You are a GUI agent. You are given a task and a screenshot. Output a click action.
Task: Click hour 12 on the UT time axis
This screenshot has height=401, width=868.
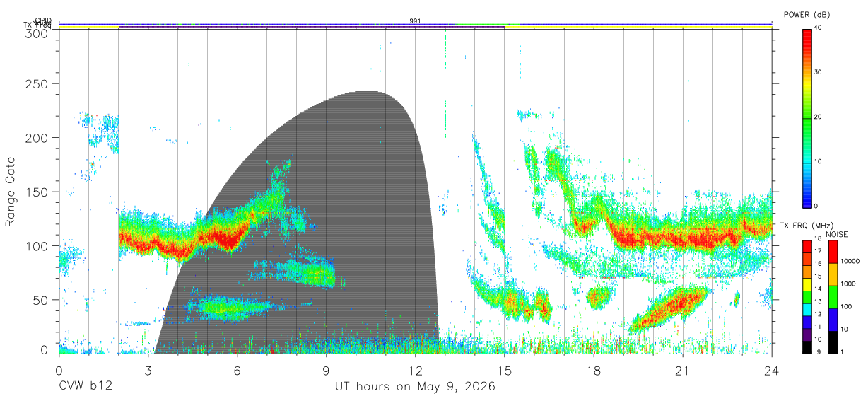pyautogui.click(x=415, y=371)
